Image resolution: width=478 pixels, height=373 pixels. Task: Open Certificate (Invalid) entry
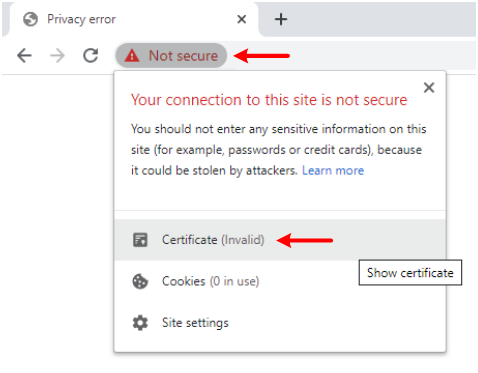(x=280, y=240)
